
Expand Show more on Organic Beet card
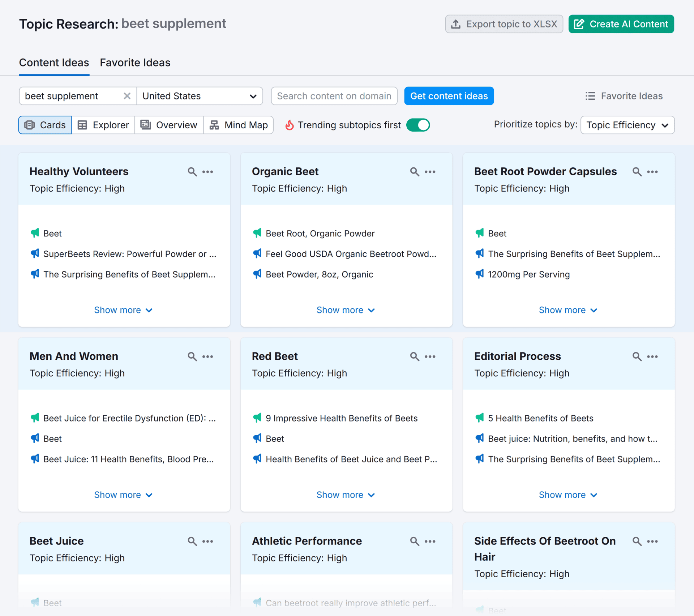point(346,310)
